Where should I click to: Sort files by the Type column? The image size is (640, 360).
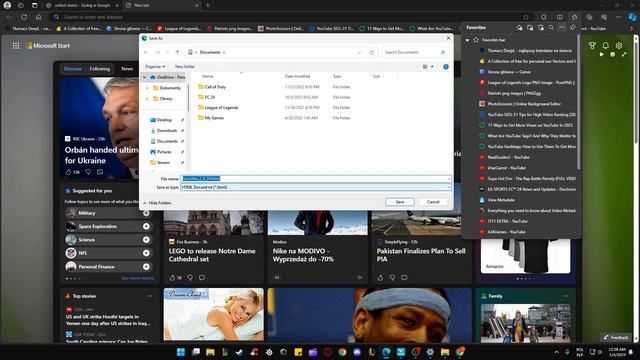pyautogui.click(x=337, y=76)
